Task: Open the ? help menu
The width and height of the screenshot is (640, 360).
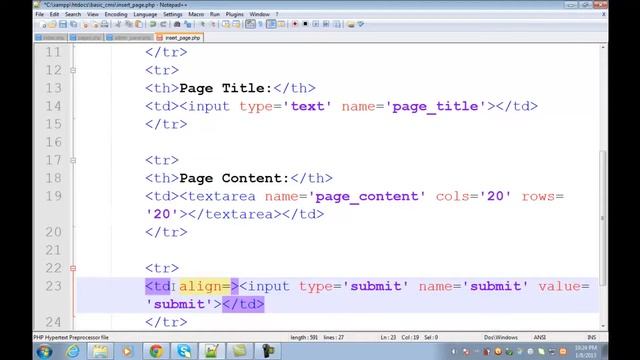Action: pos(277,14)
